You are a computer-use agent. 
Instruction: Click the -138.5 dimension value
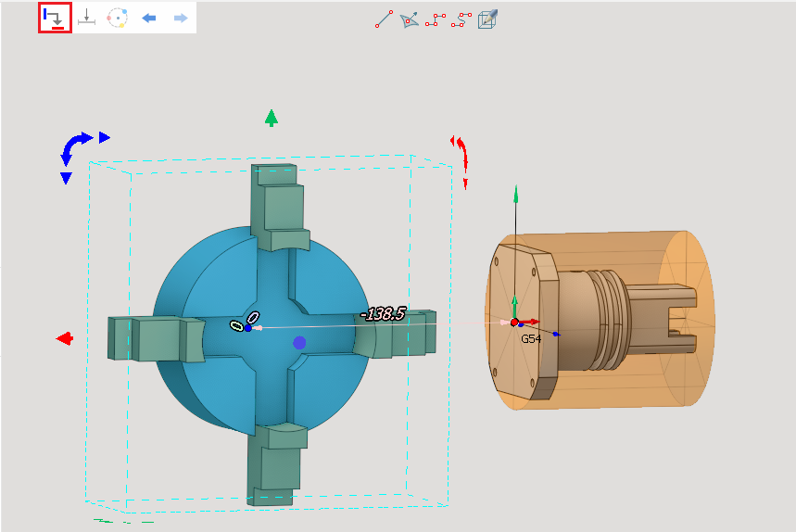coord(384,314)
